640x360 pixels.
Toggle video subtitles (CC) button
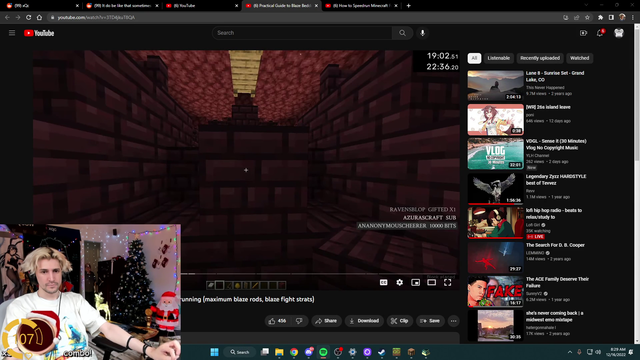[384, 282]
